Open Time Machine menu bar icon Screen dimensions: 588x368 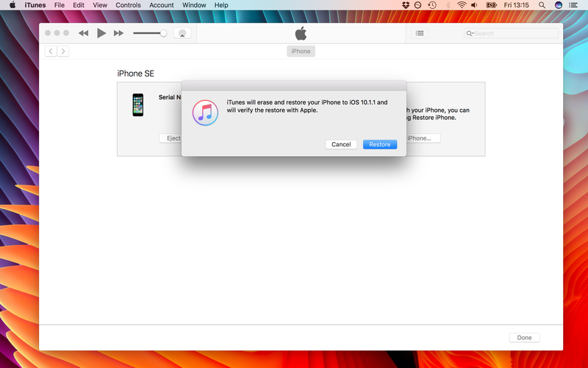click(x=432, y=5)
